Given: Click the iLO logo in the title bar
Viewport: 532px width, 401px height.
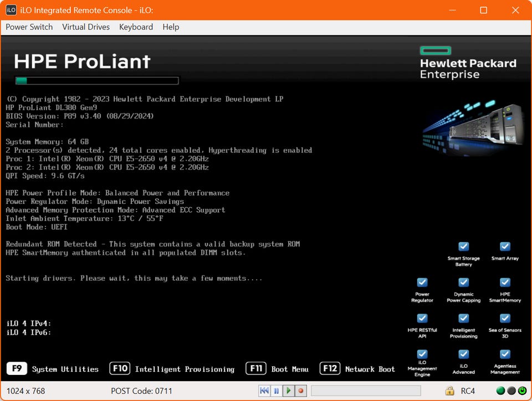Looking at the screenshot, I should (x=11, y=10).
